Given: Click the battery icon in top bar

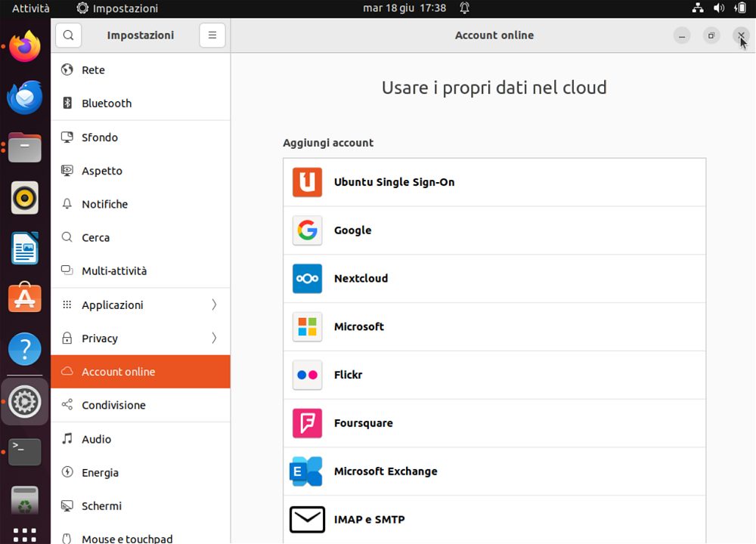Looking at the screenshot, I should (740, 8).
